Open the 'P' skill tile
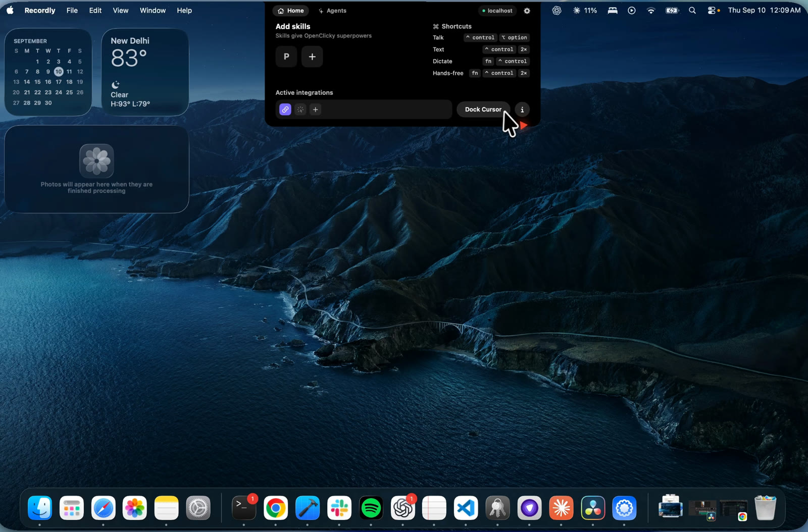The width and height of the screenshot is (808, 532). (x=286, y=57)
